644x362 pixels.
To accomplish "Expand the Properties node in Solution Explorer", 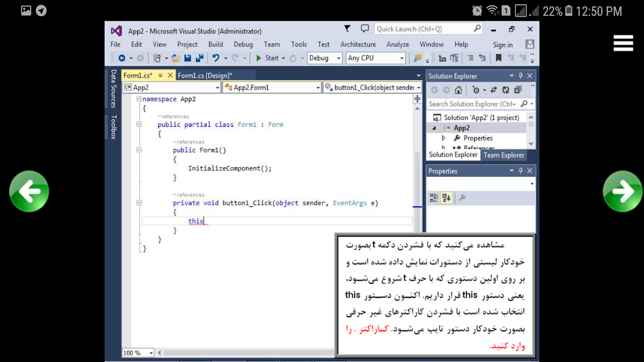I will 443,138.
